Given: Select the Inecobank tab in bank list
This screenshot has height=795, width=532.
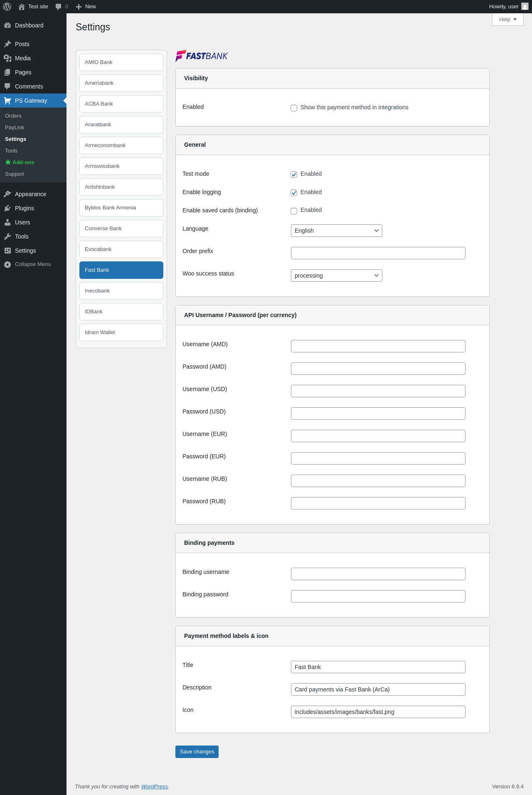Looking at the screenshot, I should pos(121,291).
